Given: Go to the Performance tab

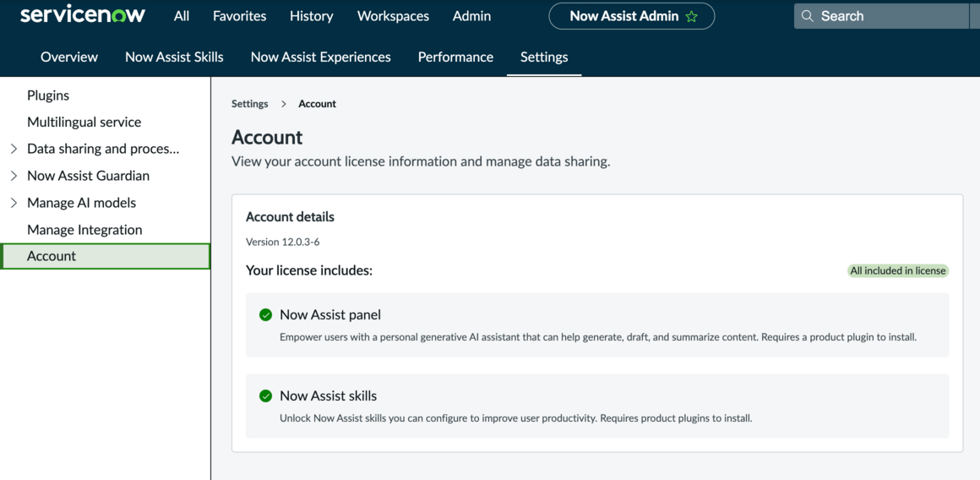Looking at the screenshot, I should [455, 57].
